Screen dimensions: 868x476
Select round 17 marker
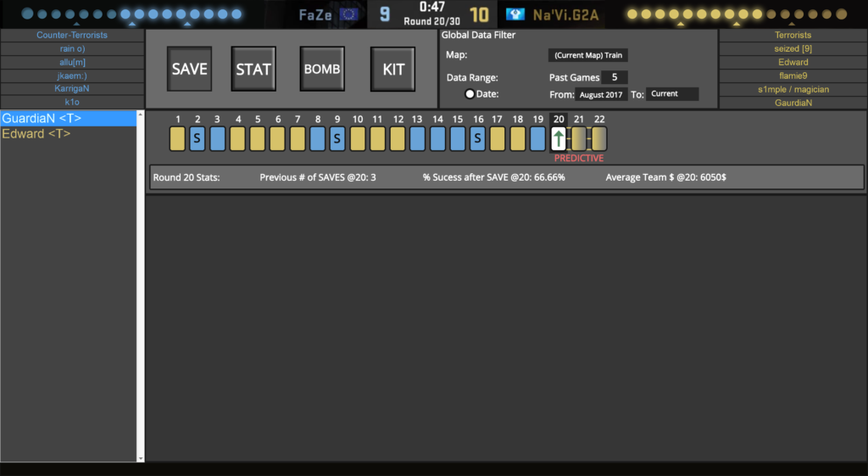point(497,138)
